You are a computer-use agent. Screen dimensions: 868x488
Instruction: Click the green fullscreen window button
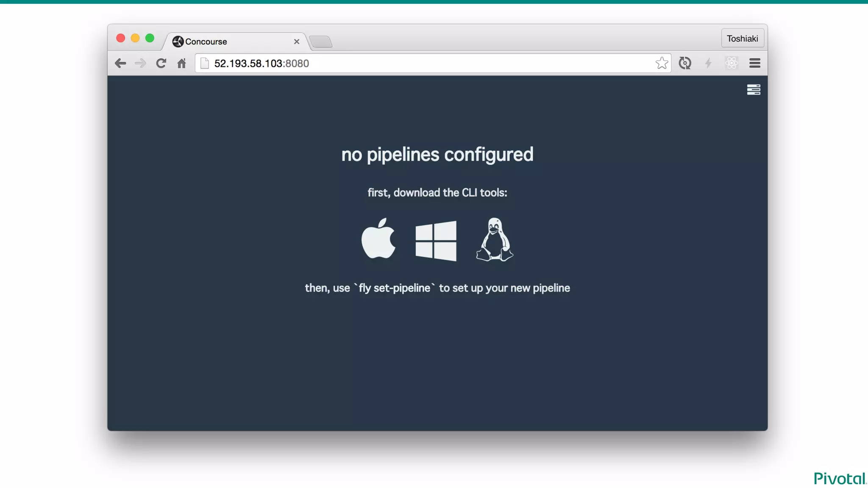coord(150,38)
